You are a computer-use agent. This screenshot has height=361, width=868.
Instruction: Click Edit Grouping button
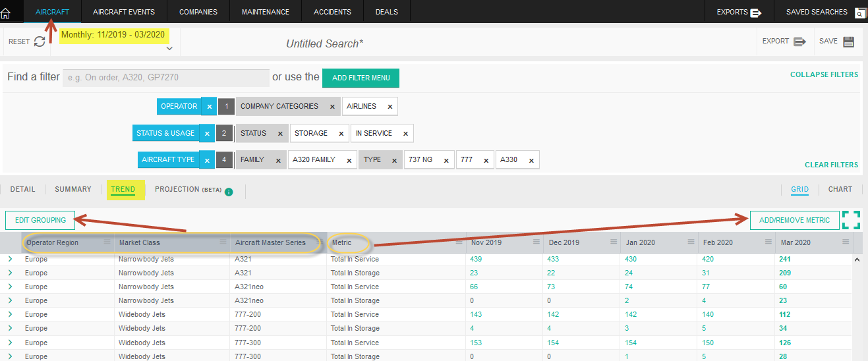pos(40,220)
